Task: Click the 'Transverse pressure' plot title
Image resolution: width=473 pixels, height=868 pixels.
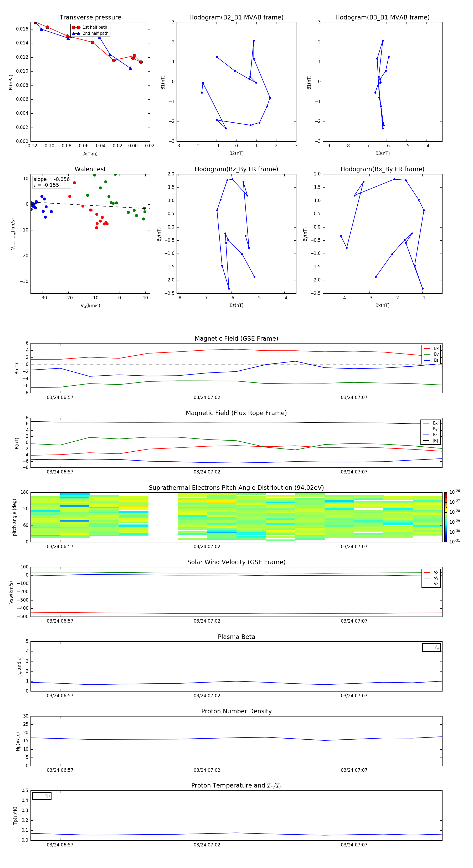Action: click(x=90, y=18)
